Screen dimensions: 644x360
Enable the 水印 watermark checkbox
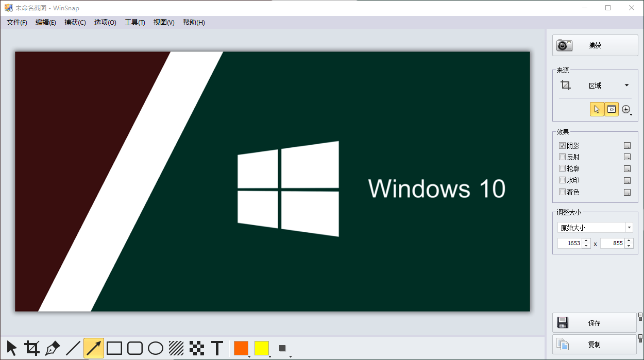pos(562,180)
